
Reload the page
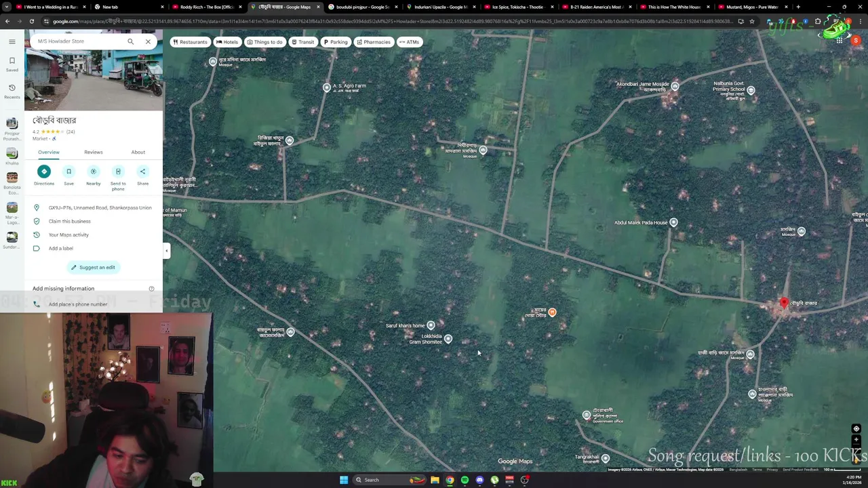coord(31,21)
